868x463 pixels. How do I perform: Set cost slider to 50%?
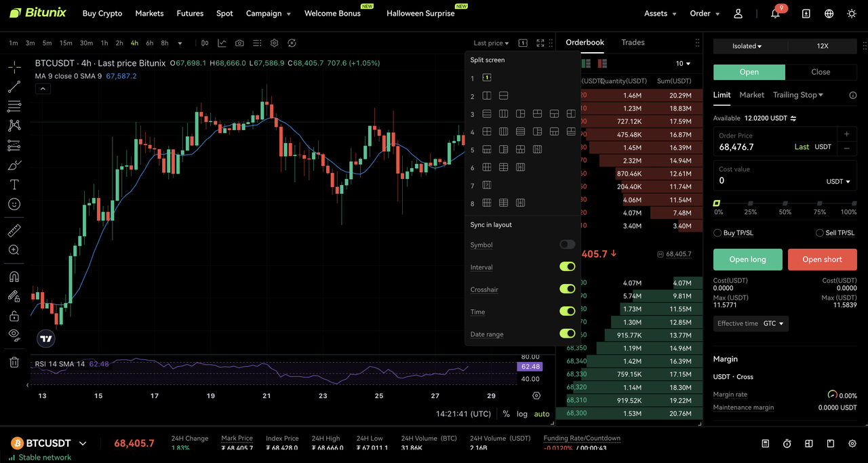(785, 202)
